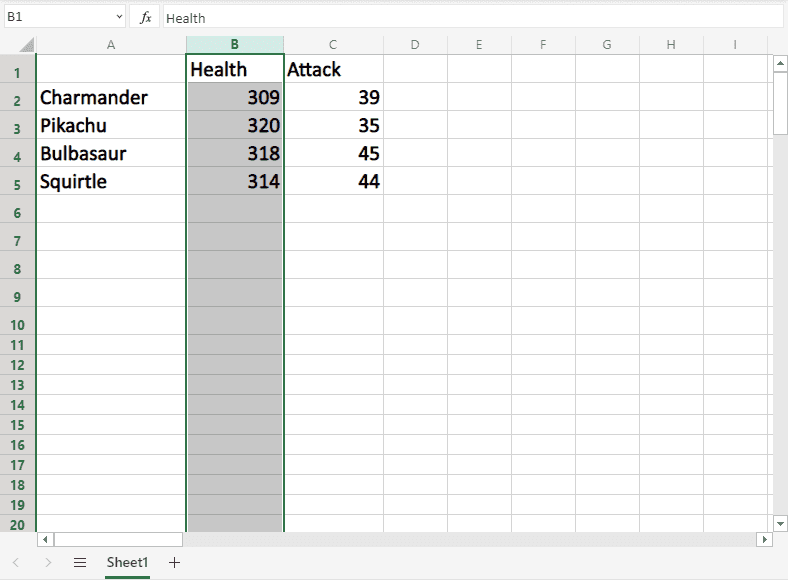Click the formula bar containing Health
Screen dimensions: 788x583
tap(470, 18)
